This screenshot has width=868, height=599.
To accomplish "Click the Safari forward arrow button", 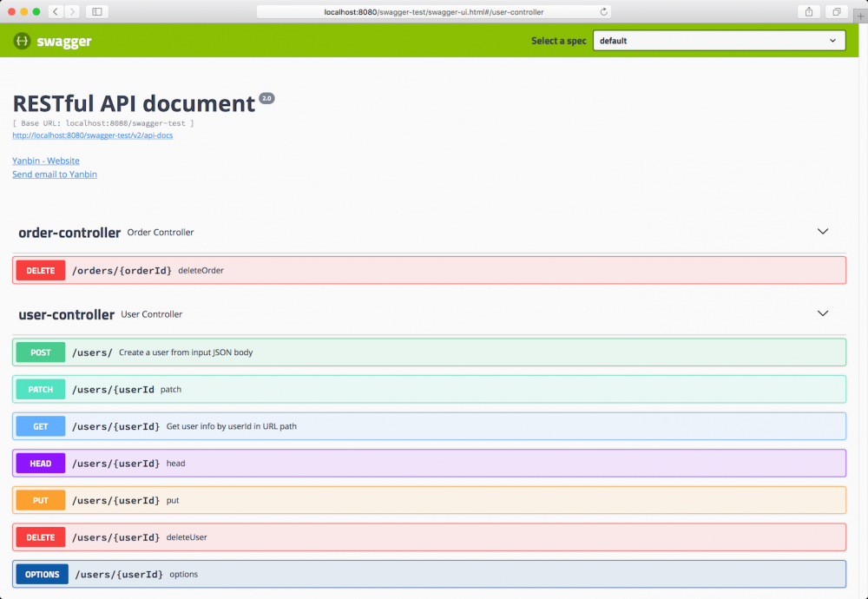I will [x=73, y=11].
